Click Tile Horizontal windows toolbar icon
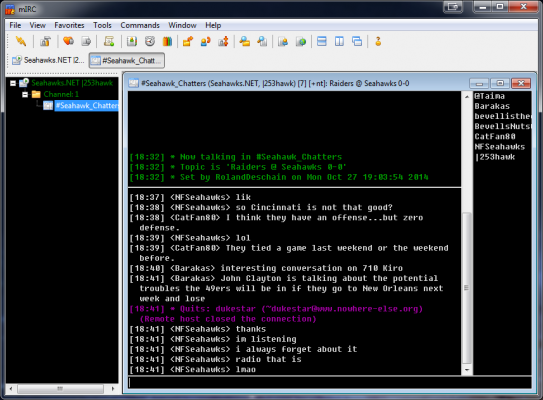Screen dimensions: 543x400 click(x=322, y=41)
